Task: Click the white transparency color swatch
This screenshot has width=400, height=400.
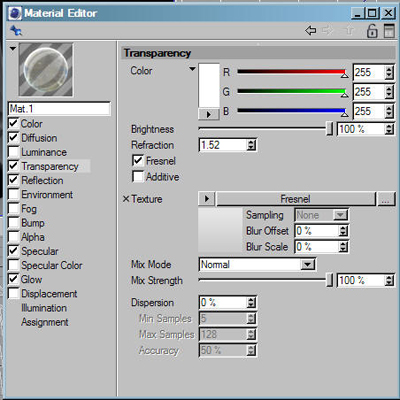Action: point(209,86)
